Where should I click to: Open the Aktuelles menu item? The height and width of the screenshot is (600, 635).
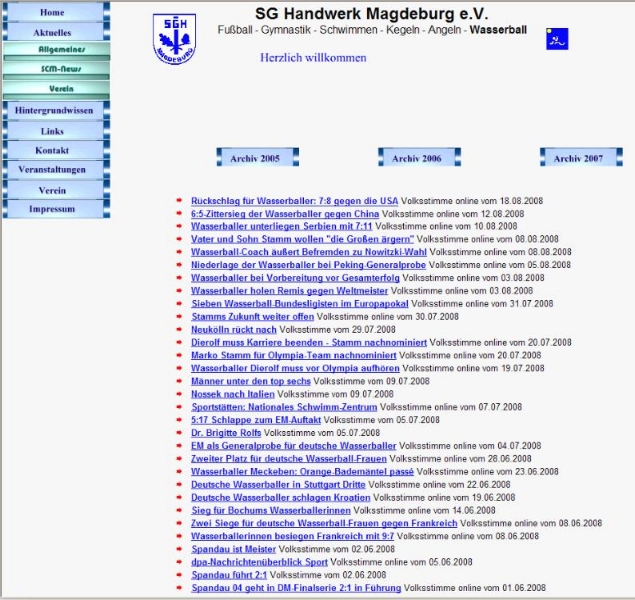pyautogui.click(x=53, y=32)
